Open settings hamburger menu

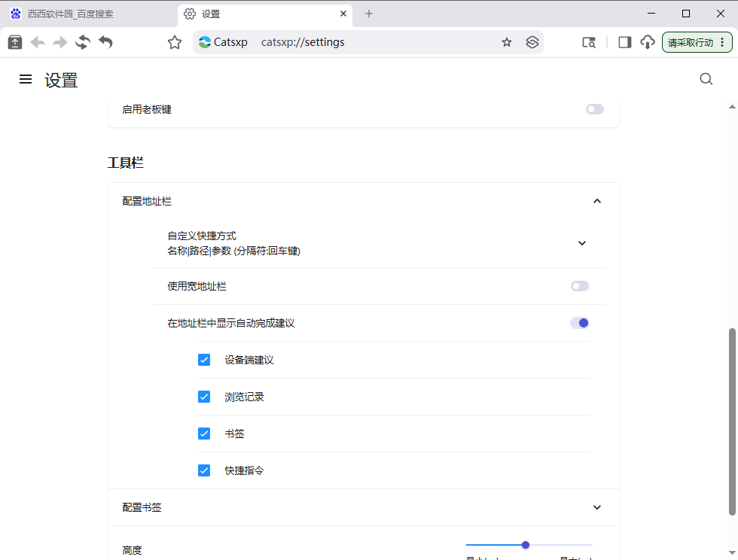click(x=26, y=79)
